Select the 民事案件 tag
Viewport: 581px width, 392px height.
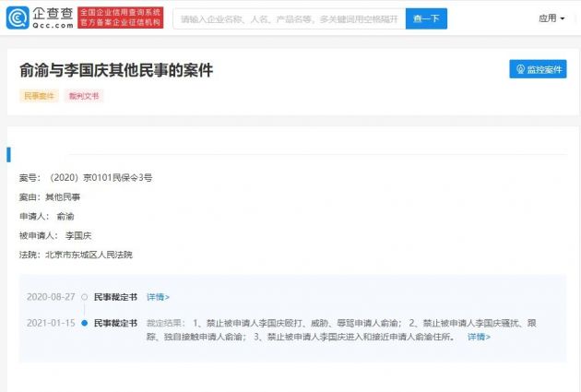(x=39, y=96)
